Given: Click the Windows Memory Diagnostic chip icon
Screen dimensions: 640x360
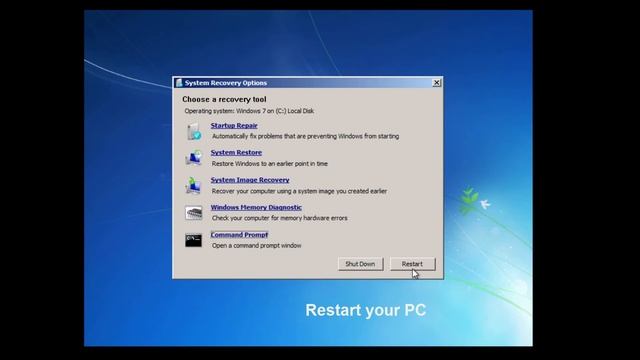Looking at the screenshot, I should (193, 213).
